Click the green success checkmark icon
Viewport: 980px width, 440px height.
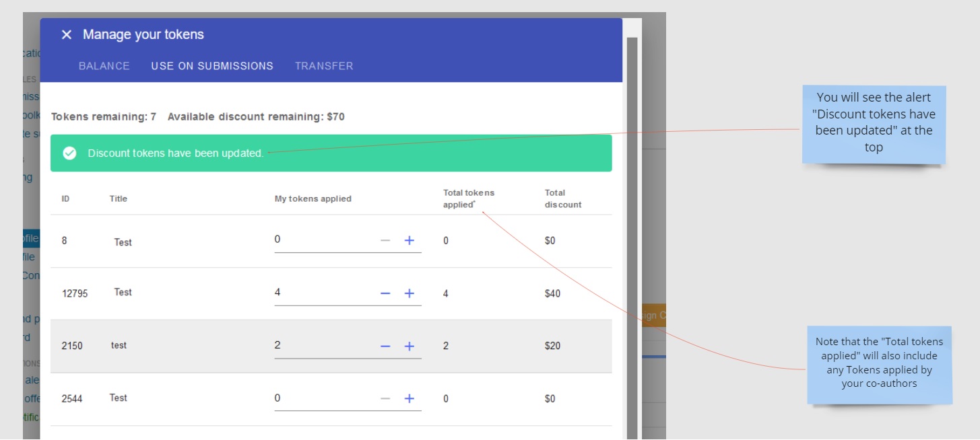tap(69, 153)
